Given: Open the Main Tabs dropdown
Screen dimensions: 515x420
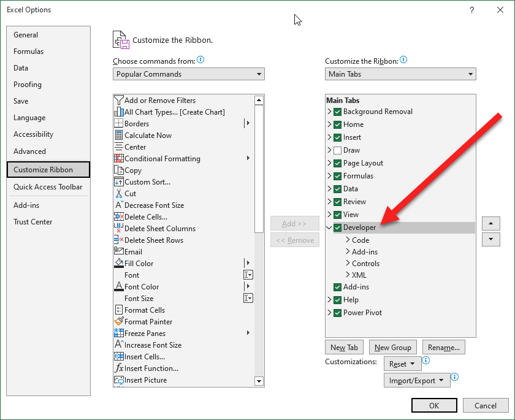Looking at the screenshot, I should [400, 74].
